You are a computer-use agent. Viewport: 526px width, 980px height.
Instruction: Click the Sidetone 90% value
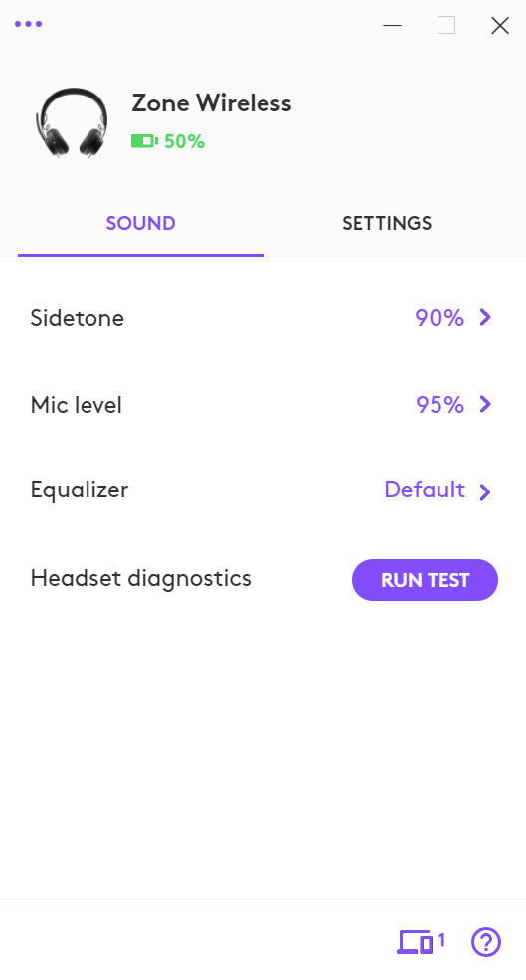click(439, 318)
